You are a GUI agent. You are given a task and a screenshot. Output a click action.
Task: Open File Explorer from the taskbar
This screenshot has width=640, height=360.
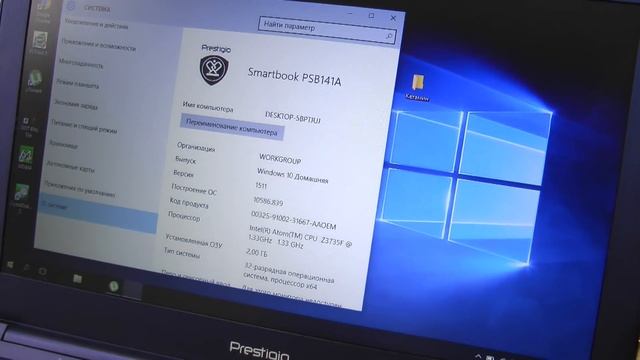click(77, 279)
